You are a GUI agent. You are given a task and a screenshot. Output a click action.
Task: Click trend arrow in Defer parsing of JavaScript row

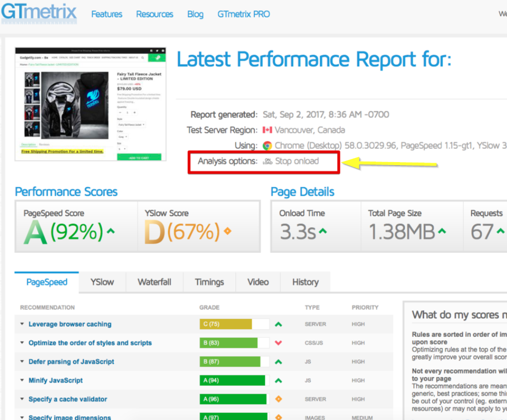pos(278,362)
